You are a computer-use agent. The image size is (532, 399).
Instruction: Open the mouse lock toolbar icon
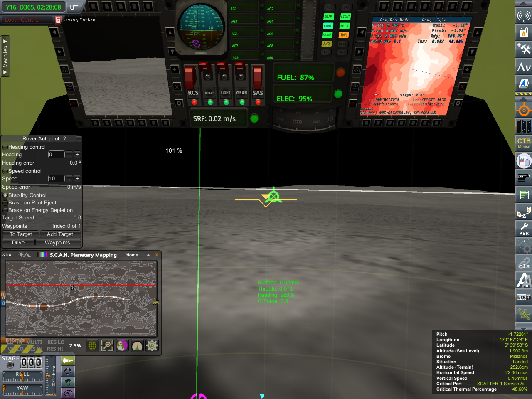coord(524,160)
